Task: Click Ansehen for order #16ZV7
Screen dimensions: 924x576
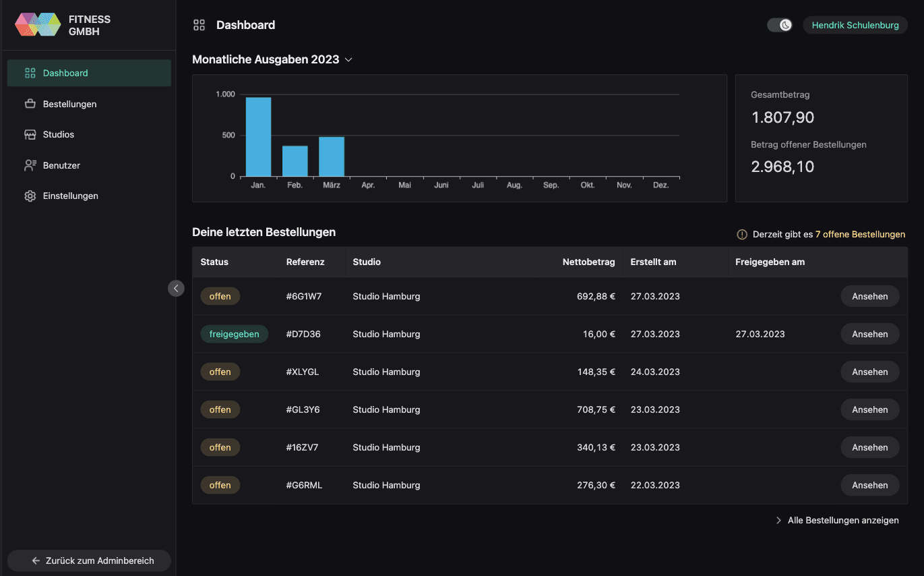Action: tap(870, 447)
